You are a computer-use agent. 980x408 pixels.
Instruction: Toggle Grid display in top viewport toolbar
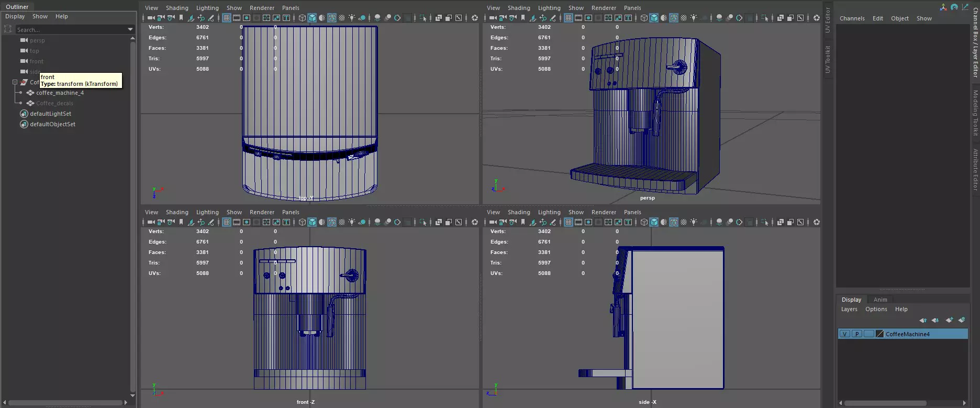pos(226,18)
